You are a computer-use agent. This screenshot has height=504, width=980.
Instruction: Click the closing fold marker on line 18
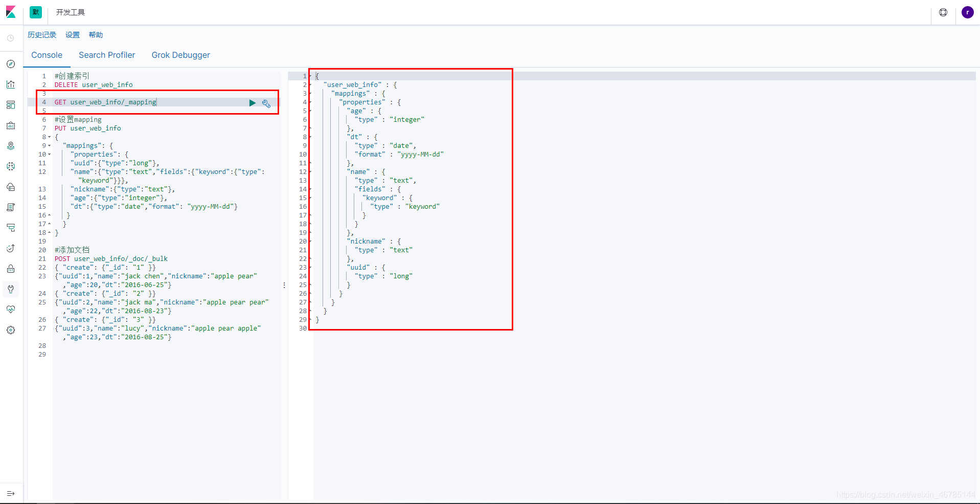(x=49, y=233)
